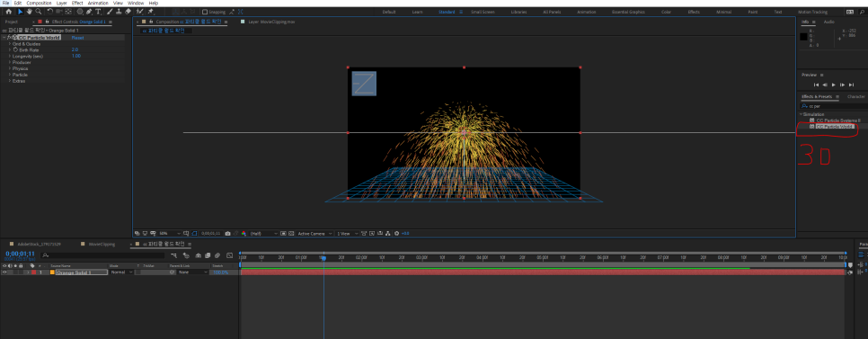Click the effects search field with 'cc per'
This screenshot has height=339, width=868.
pyautogui.click(x=833, y=106)
